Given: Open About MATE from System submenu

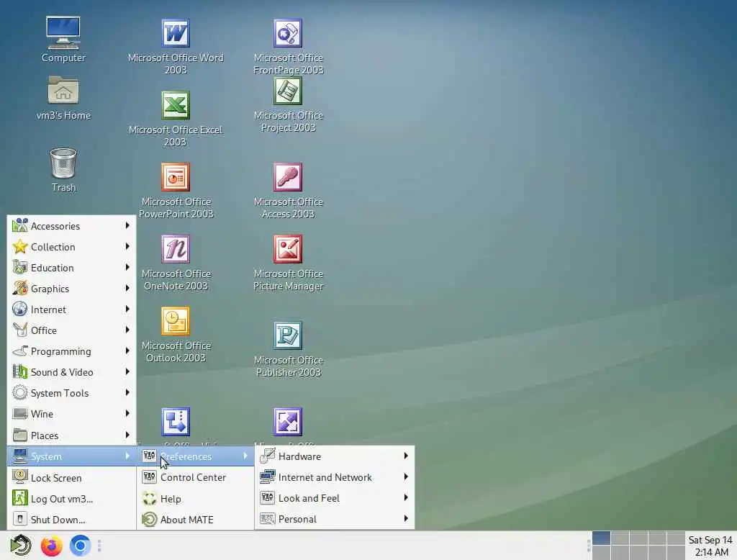Looking at the screenshot, I should coord(195,520).
